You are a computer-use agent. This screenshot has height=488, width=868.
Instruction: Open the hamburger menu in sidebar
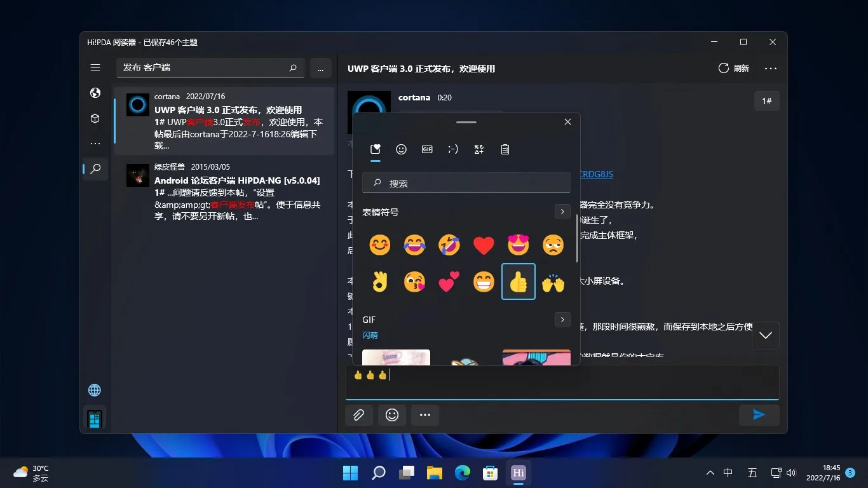pos(95,67)
